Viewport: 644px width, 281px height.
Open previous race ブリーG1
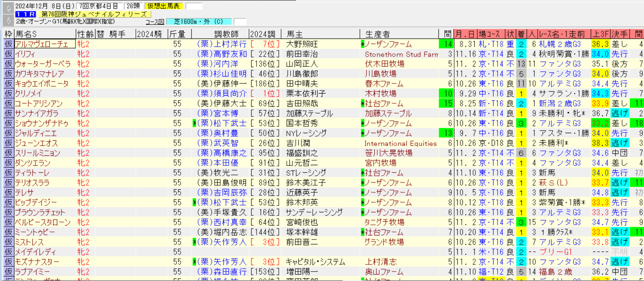pyautogui.click(x=556, y=252)
